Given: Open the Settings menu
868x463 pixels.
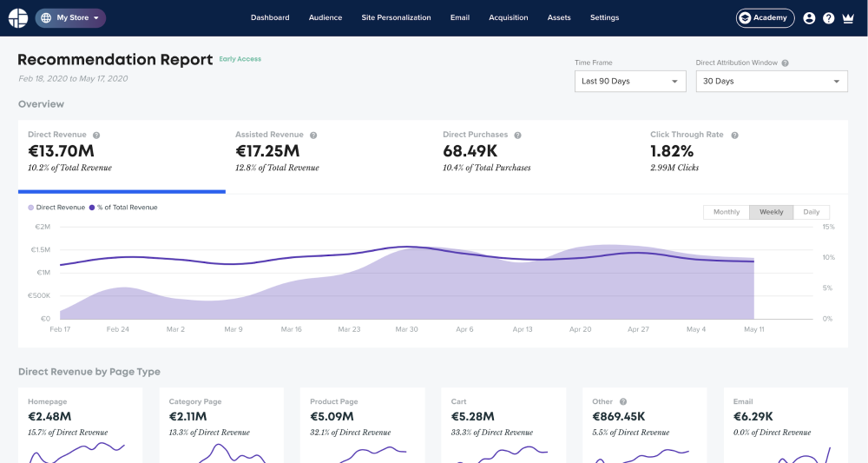Looking at the screenshot, I should [x=604, y=17].
